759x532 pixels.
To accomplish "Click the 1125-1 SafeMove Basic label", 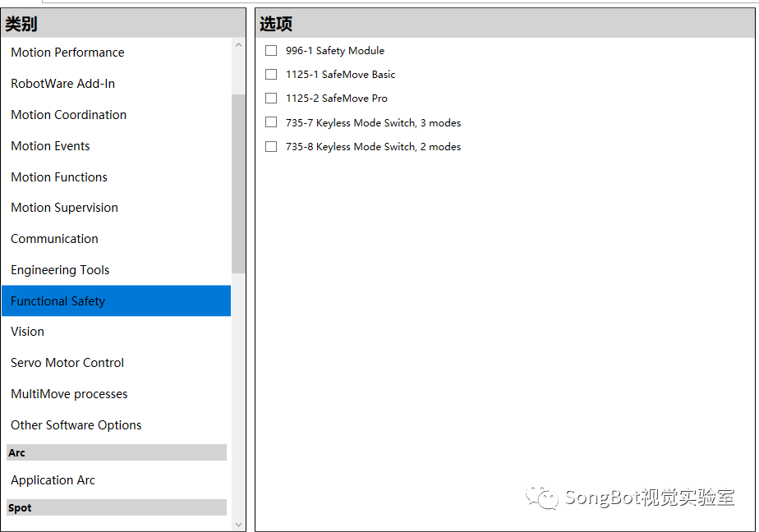I will (340, 74).
